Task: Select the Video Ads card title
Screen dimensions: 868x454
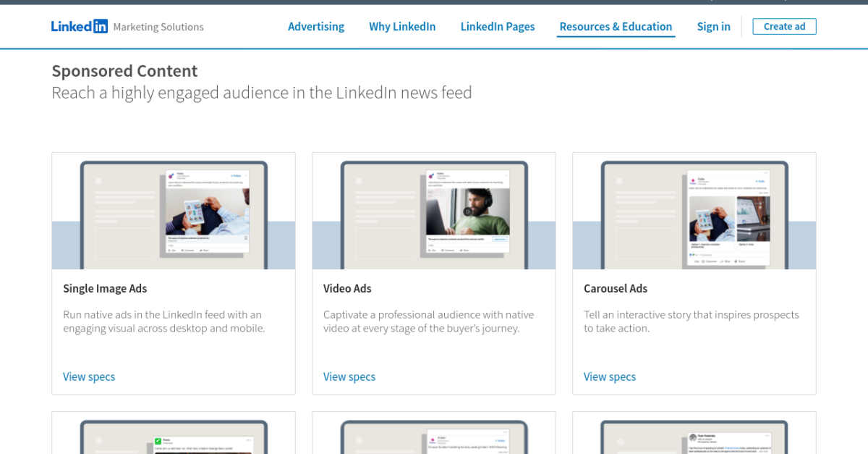Action: click(347, 288)
